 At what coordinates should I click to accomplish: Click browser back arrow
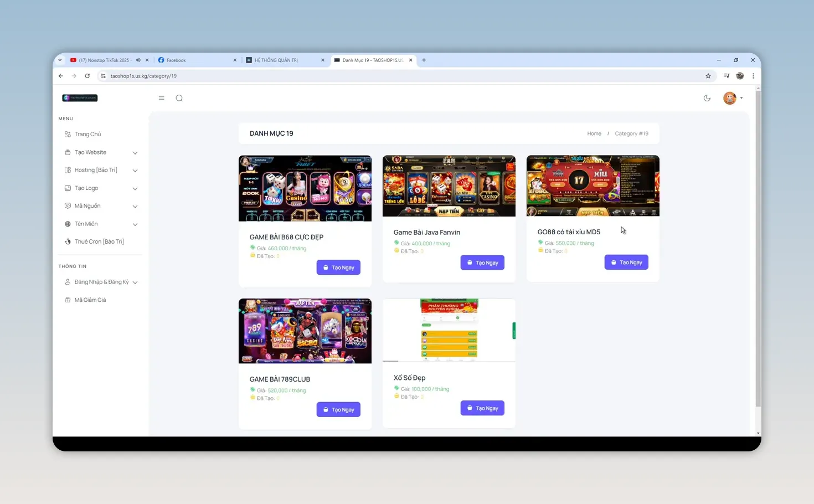61,76
